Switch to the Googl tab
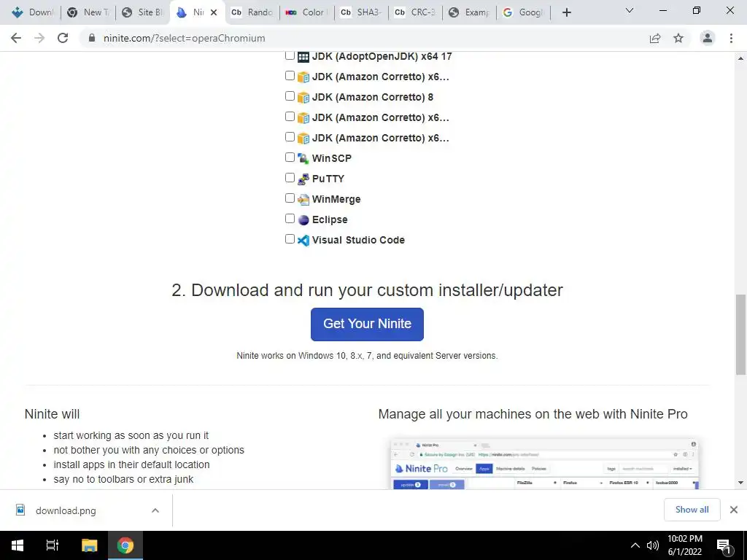This screenshot has width=747, height=560. (x=524, y=12)
